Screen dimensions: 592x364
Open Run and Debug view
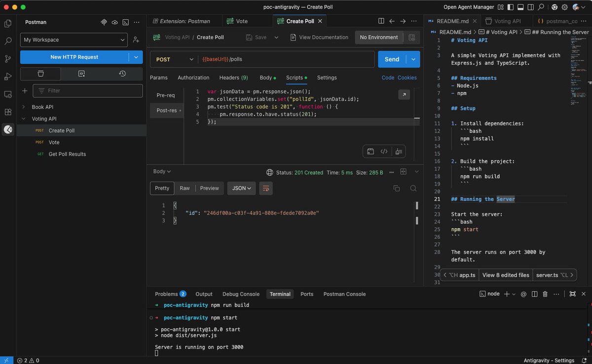tap(8, 76)
